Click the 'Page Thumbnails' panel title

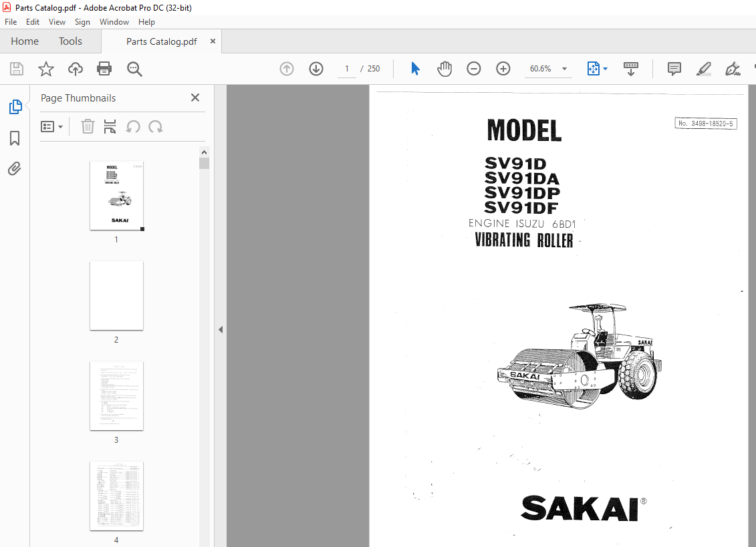tap(78, 98)
